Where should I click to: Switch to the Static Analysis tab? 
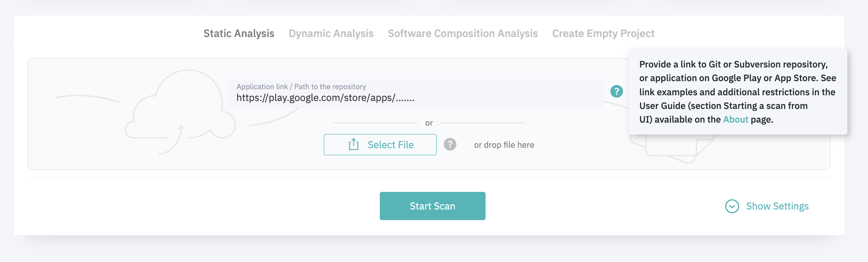tap(239, 34)
